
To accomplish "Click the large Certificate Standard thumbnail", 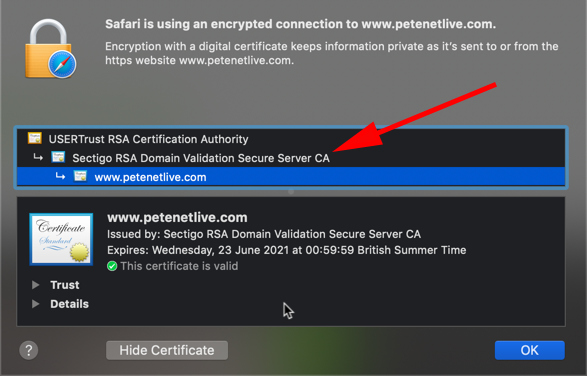I will click(61, 239).
